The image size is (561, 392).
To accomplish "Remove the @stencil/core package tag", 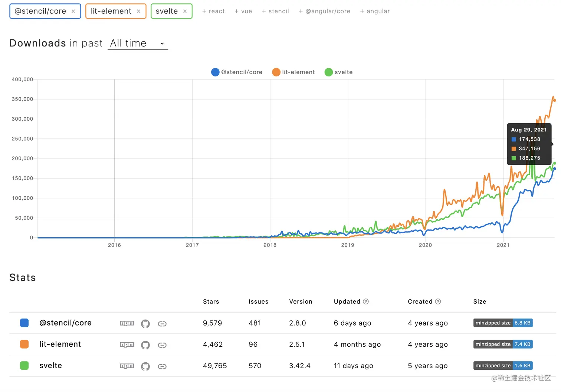I will 73,12.
